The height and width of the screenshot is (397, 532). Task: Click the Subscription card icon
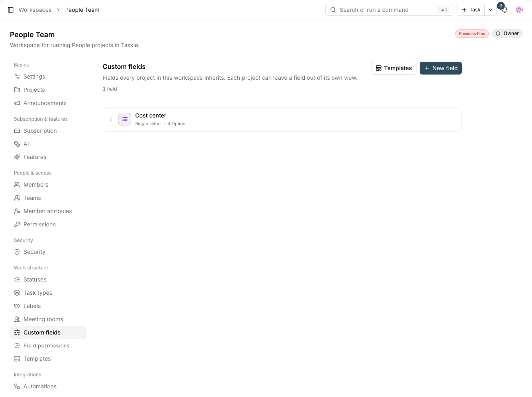click(17, 131)
